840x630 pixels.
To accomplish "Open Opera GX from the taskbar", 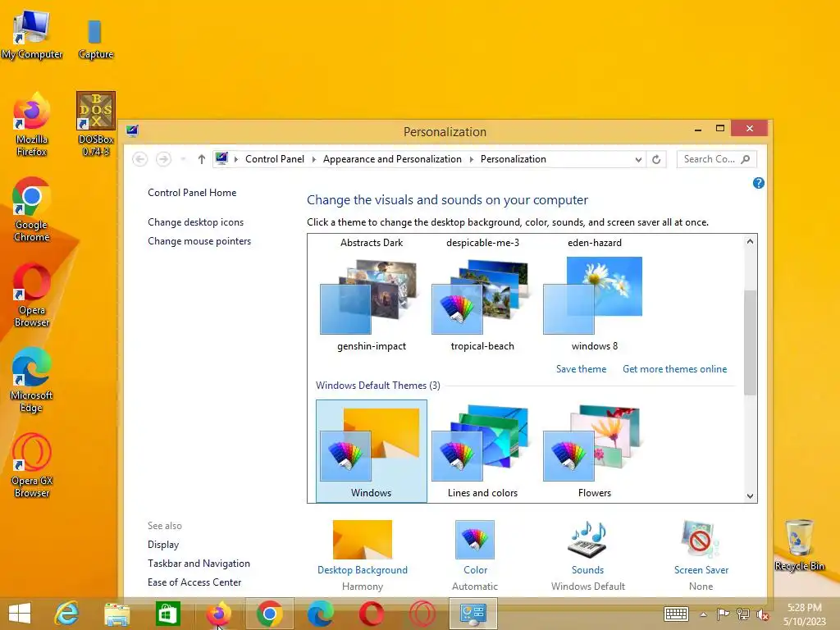I will (x=422, y=614).
